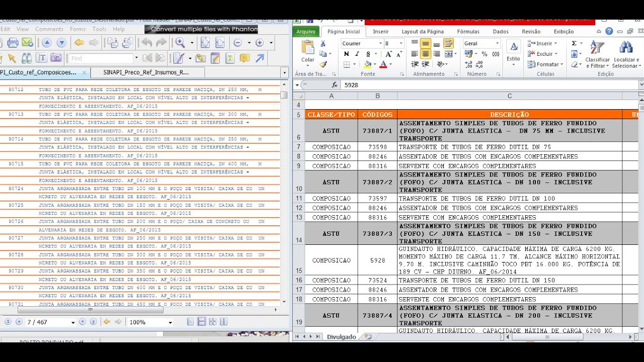Switch to the Dados ribbon tab
This screenshot has width=644, height=362.
click(x=501, y=32)
